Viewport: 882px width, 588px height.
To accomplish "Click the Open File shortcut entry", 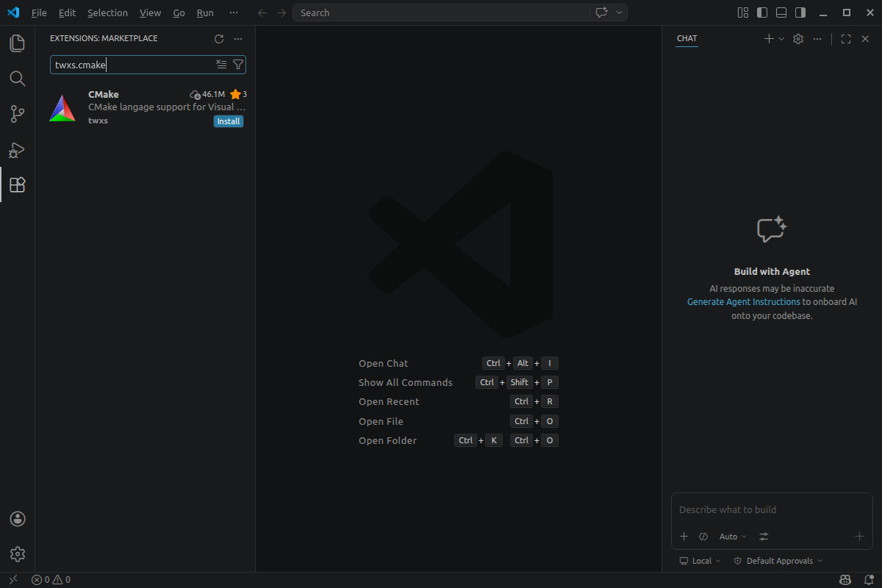I will click(381, 421).
